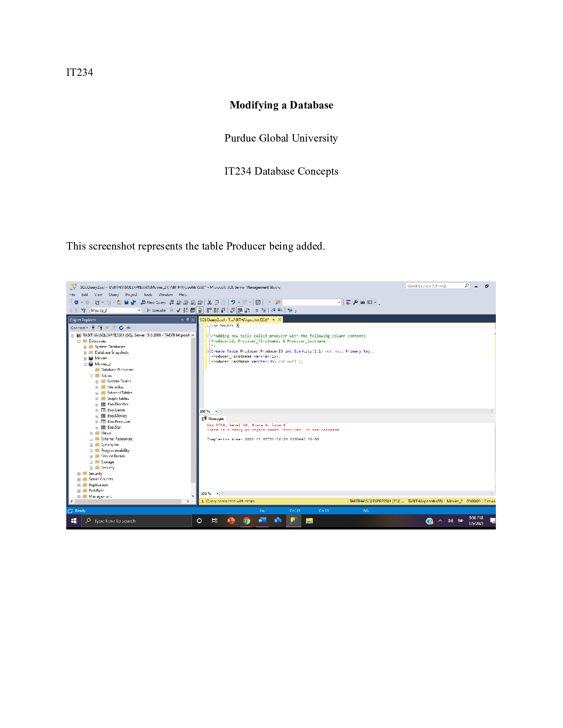Viewport: 563px width, 728px height.
Task: Open the Help menu
Action: point(183,295)
